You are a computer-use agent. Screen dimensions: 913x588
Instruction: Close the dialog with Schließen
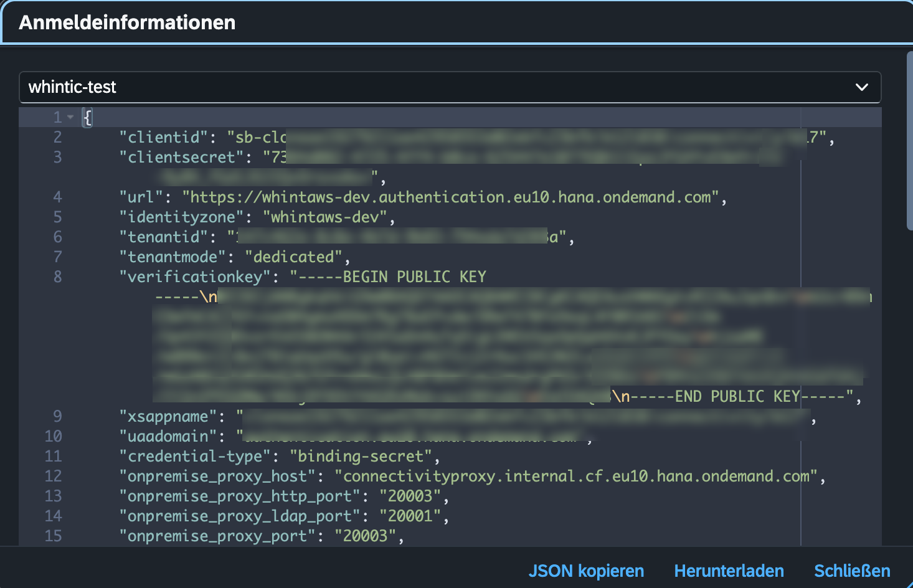pos(851,571)
